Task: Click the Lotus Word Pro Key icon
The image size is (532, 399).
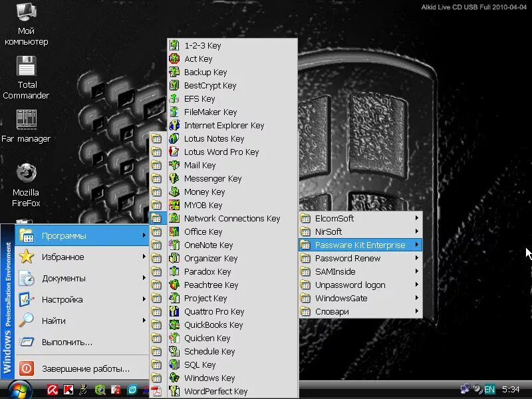Action: tap(174, 152)
